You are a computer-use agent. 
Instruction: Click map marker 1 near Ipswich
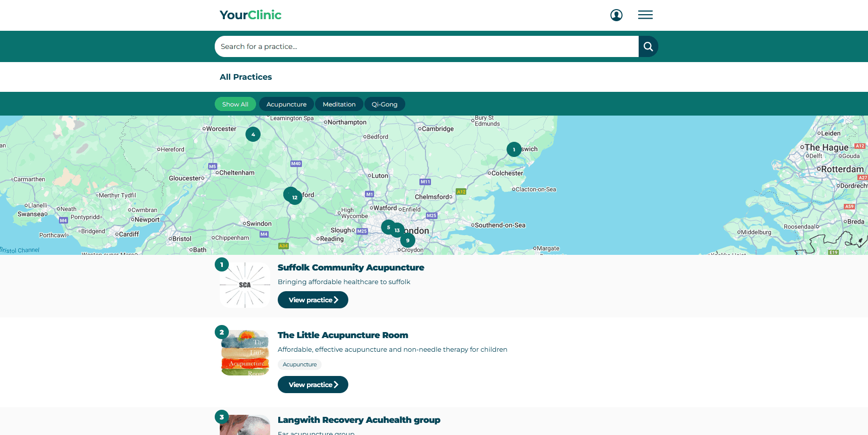[x=514, y=149]
